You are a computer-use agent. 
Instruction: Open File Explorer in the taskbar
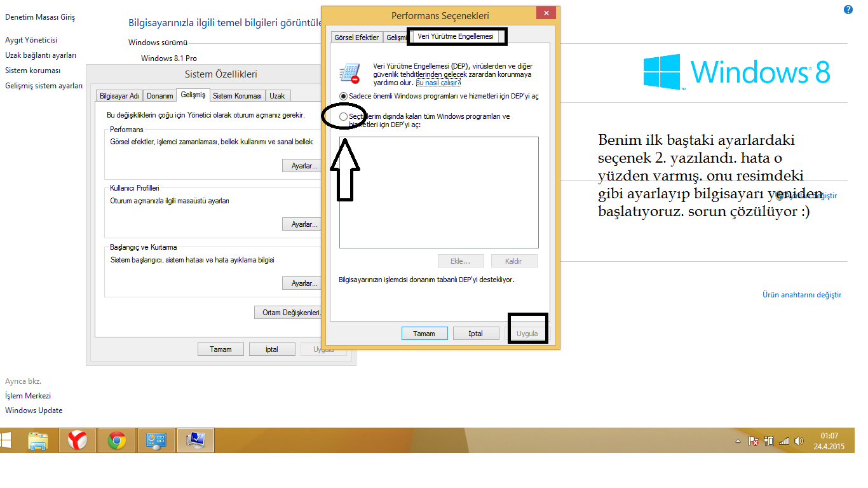(x=38, y=440)
